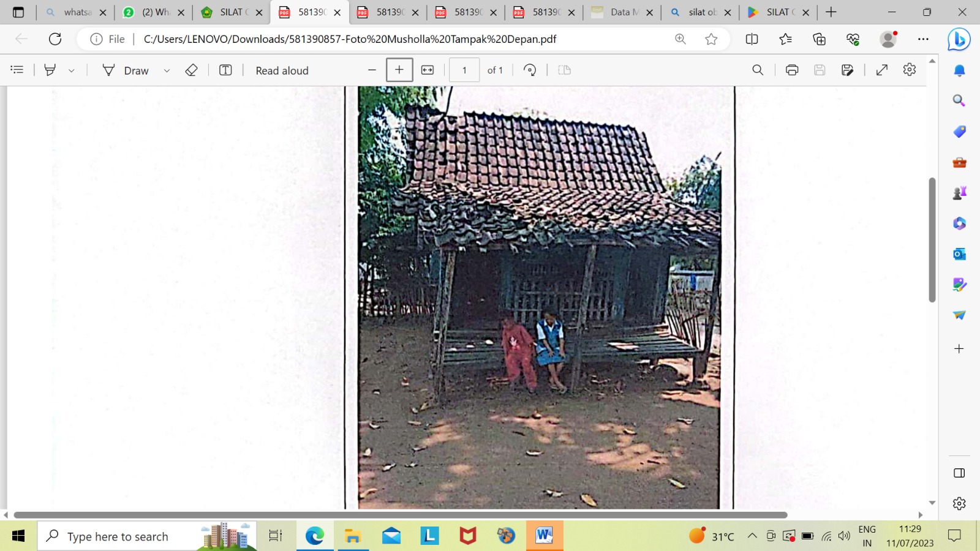The height and width of the screenshot is (551, 980).
Task: Switch to the Data tab
Action: 622,12
